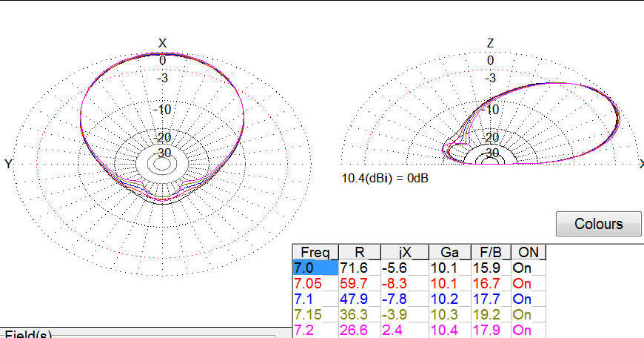Click the R column header
The width and height of the screenshot is (644, 338).
(359, 252)
